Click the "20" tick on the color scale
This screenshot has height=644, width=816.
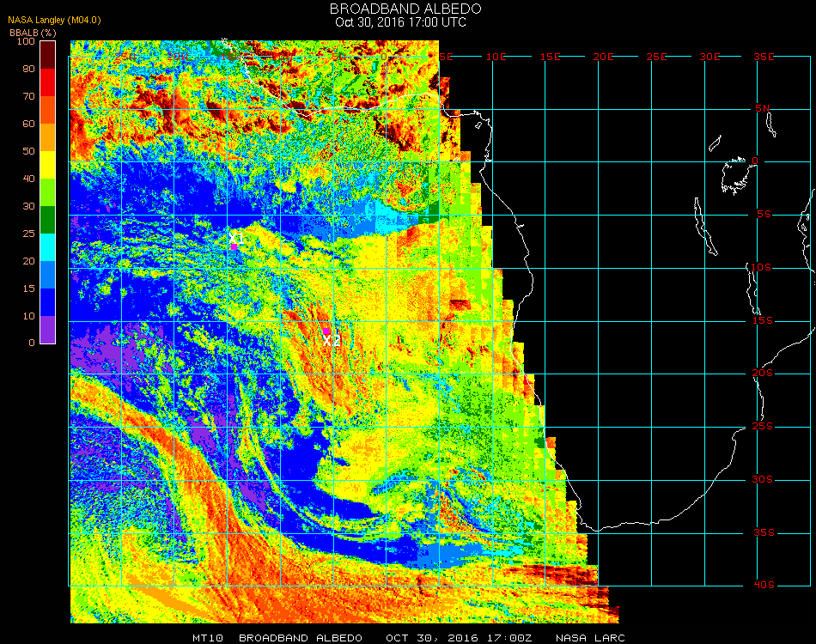[x=28, y=261]
